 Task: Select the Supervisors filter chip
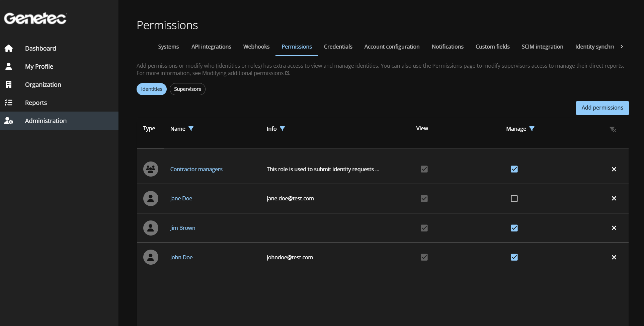click(x=187, y=89)
